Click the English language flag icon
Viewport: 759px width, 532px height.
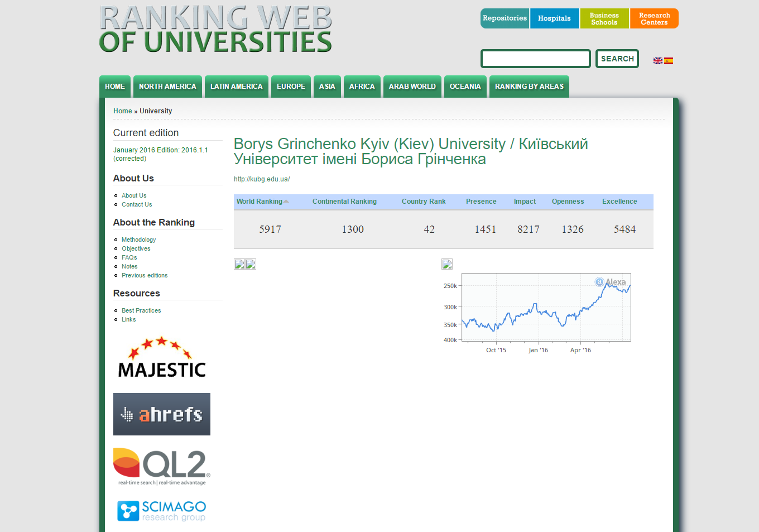657,61
